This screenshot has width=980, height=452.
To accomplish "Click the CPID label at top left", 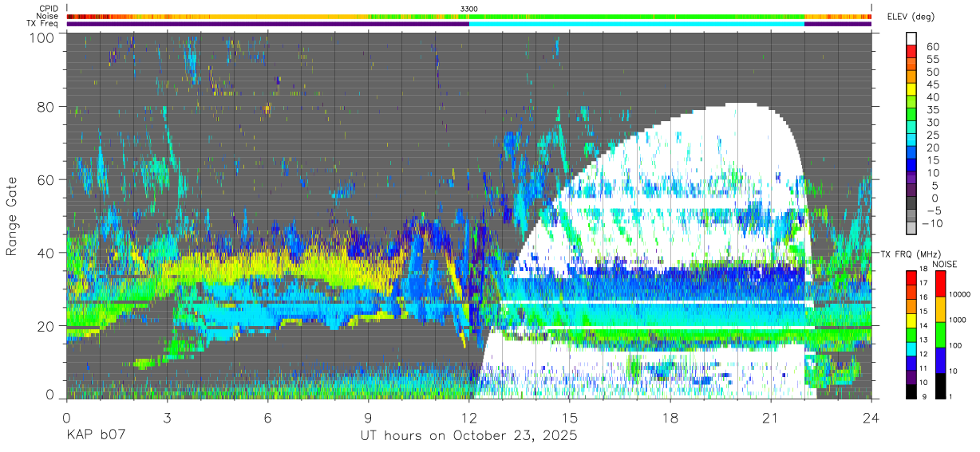I will pos(48,9).
